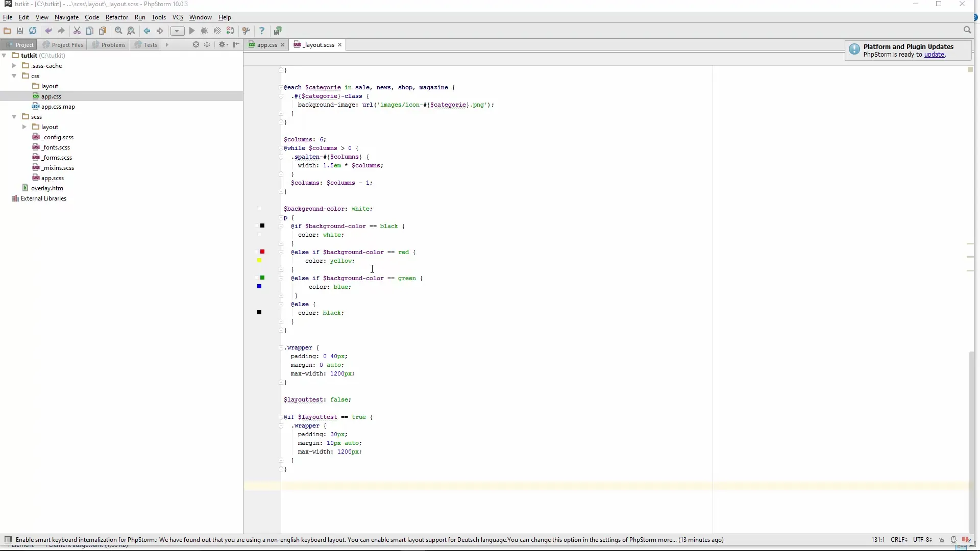Viewport: 980px width, 551px height.
Task: Close the _layout.scss editor tab
Action: click(339, 45)
